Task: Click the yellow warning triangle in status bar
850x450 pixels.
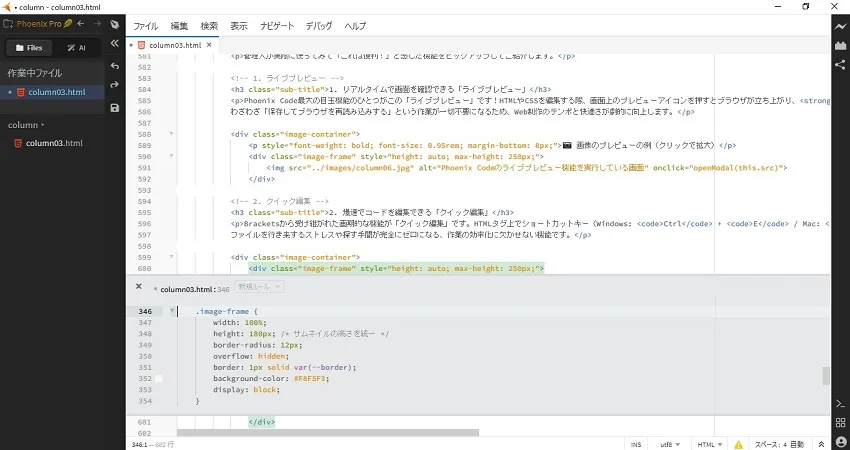Action: pos(738,445)
